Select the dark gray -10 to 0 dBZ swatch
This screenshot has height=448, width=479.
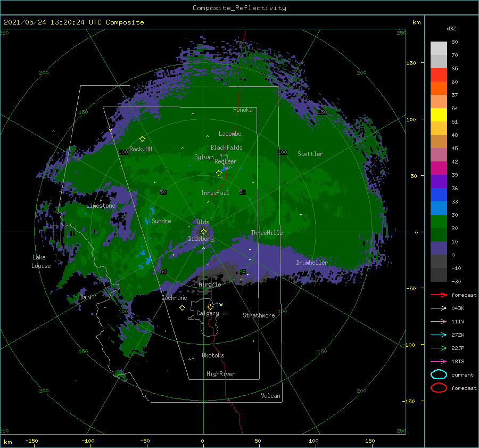439,262
